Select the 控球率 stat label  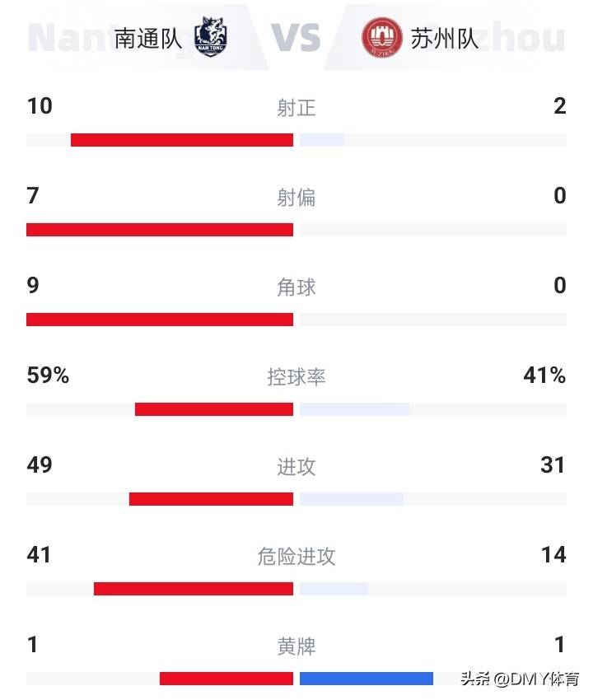pos(296,377)
